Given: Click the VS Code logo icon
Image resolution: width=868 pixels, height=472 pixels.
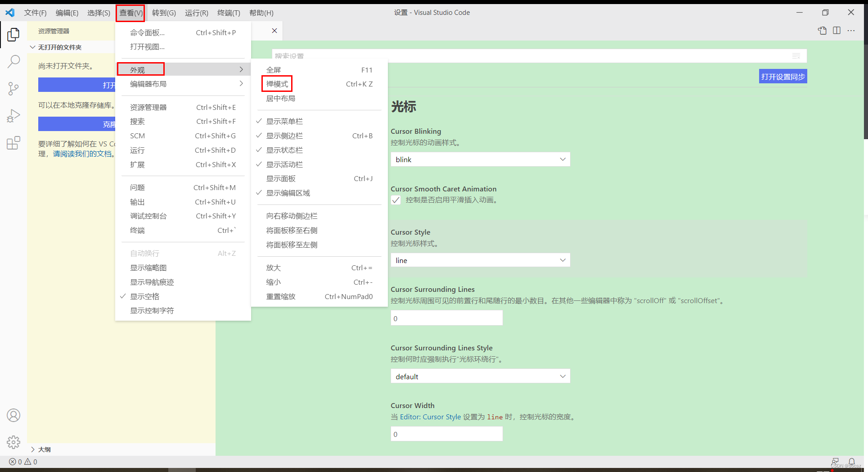Looking at the screenshot, I should tap(10, 13).
